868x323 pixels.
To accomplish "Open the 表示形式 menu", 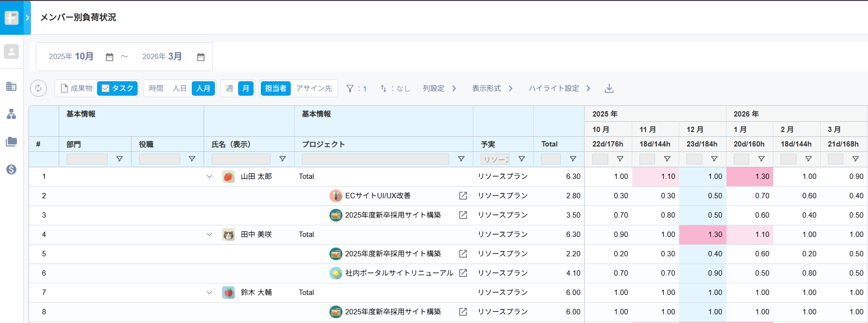I will [492, 88].
